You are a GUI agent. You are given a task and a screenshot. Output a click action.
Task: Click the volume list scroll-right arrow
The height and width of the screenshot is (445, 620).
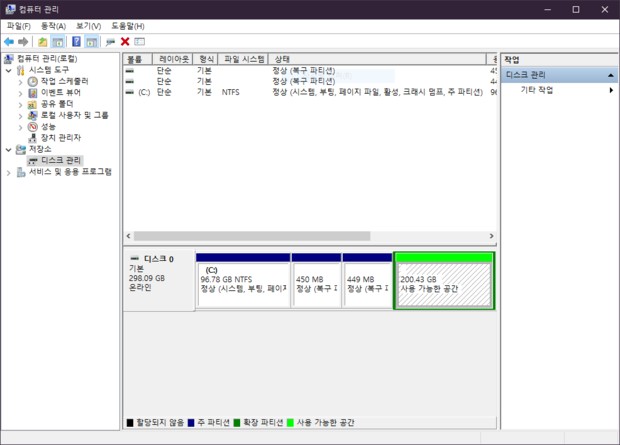491,236
